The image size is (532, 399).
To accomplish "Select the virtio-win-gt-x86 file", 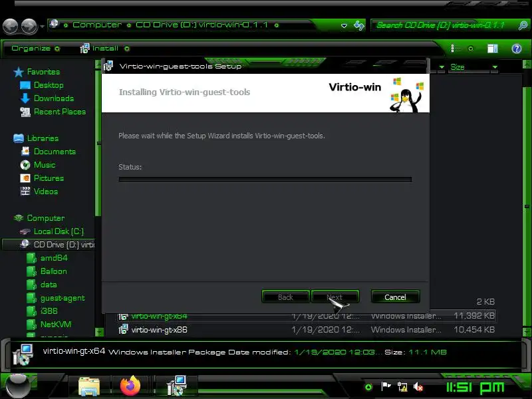I will (159, 330).
